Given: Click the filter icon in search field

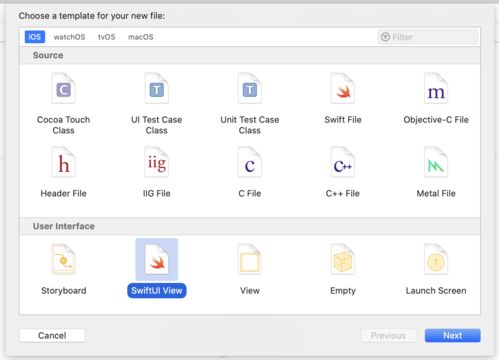Looking at the screenshot, I should point(385,37).
